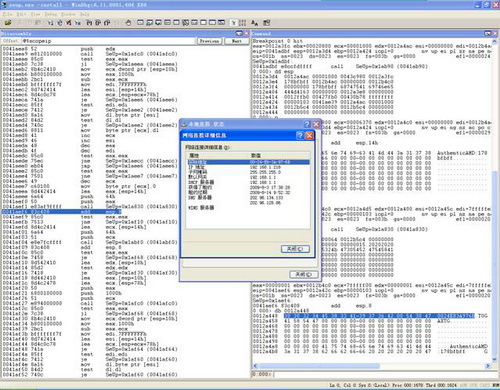The height and width of the screenshot is (390, 500).
Task: Click the Step Into toolbar icon
Action: tap(89, 23)
